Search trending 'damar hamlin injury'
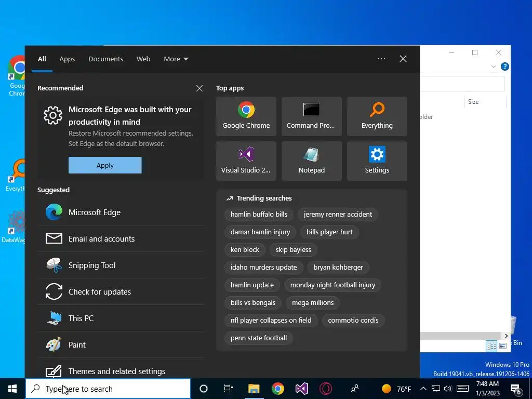The height and width of the screenshot is (399, 532). 260,232
